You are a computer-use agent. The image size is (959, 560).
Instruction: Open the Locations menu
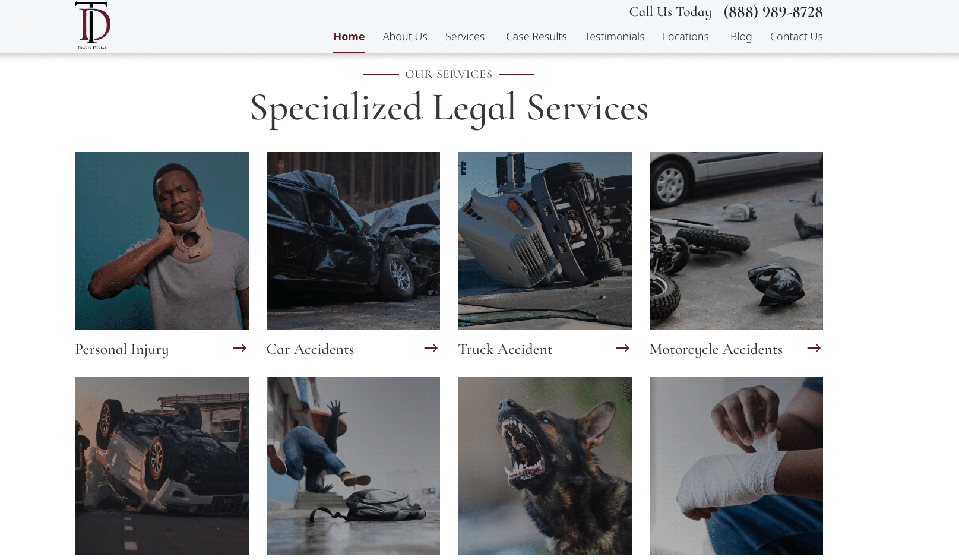[686, 37]
